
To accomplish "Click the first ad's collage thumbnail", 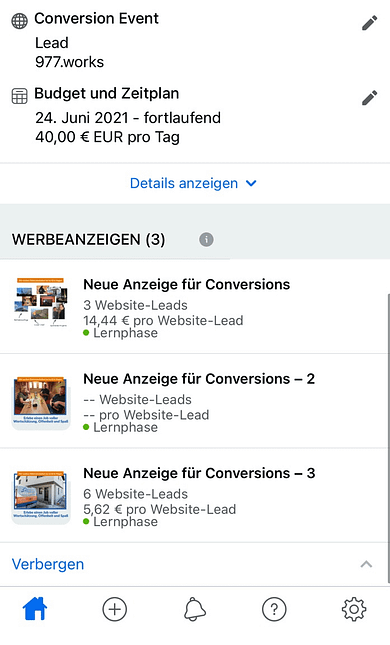I will [x=40, y=303].
